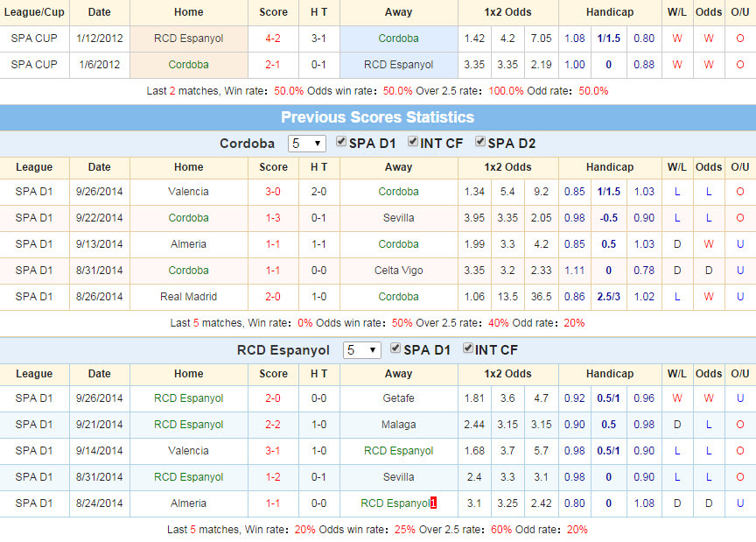
Task: Open Cordoba home link in 1/6/2012 match
Action: (x=188, y=65)
